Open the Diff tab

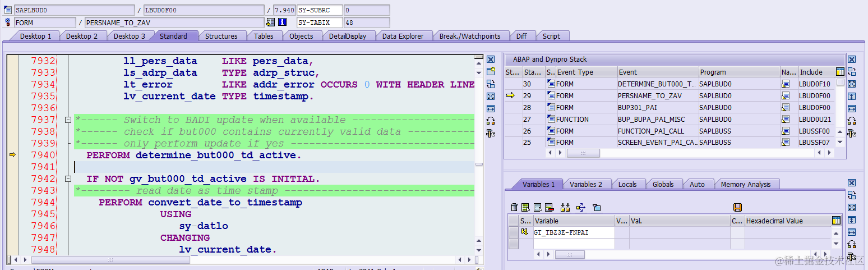tap(521, 36)
